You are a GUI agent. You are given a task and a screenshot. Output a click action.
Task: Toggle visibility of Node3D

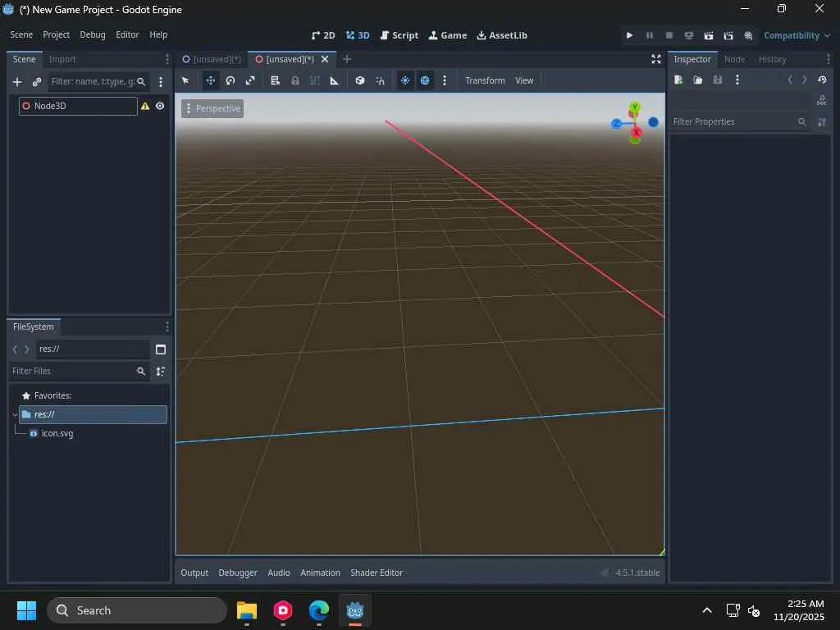pyautogui.click(x=160, y=106)
